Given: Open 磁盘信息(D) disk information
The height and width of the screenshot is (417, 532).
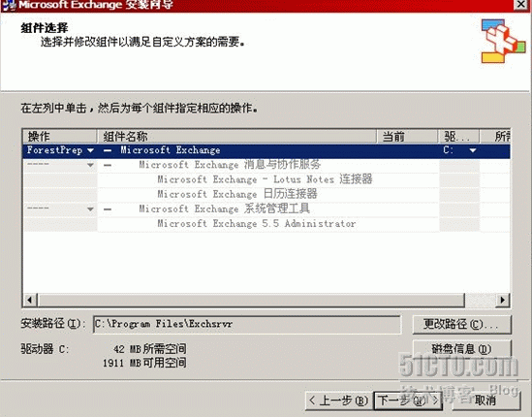Looking at the screenshot, I should click(x=461, y=348).
